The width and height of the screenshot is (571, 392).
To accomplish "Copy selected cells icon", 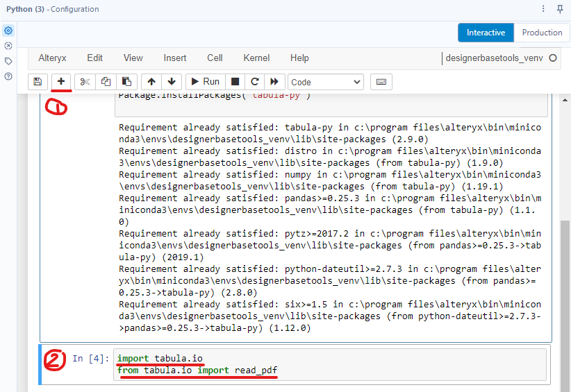I will click(x=106, y=82).
